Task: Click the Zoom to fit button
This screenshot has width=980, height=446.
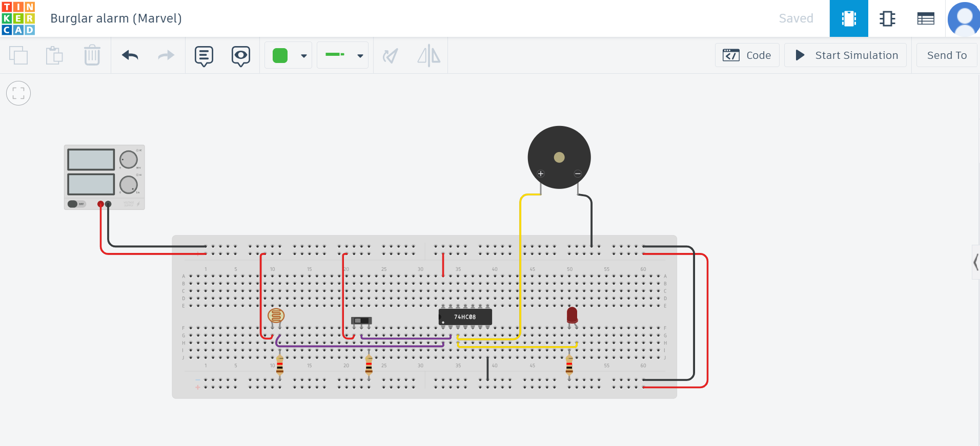Action: [18, 93]
